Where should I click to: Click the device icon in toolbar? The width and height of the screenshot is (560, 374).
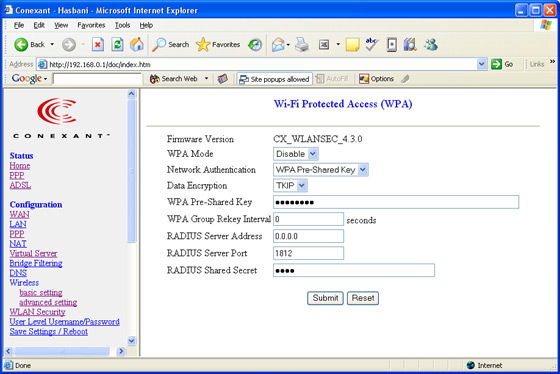pos(391,45)
